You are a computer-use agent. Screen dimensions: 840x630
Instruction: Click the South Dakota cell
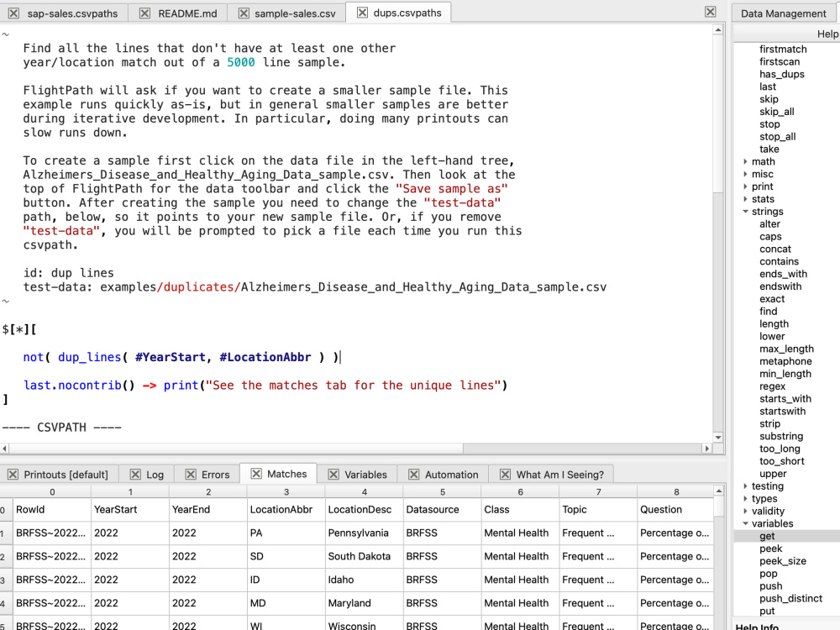[x=365, y=556]
